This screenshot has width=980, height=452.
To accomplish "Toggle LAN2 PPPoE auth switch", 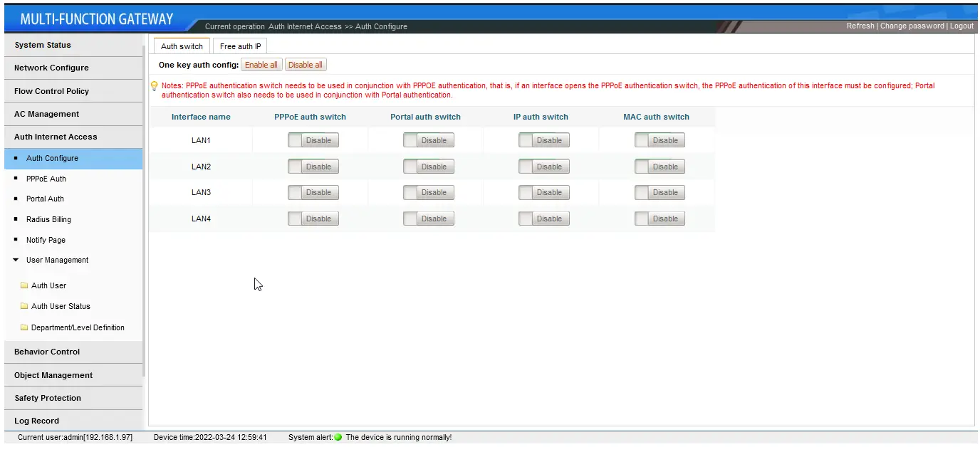I will click(313, 167).
